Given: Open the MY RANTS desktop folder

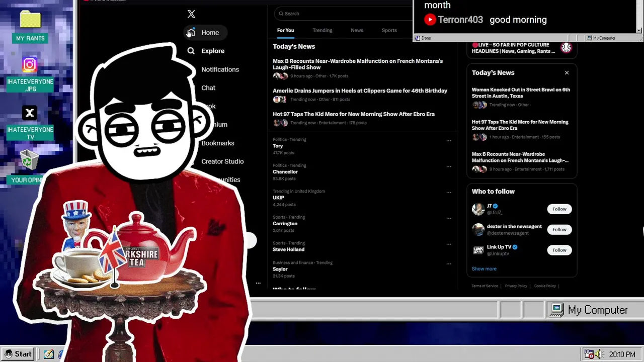Looking at the screenshot, I should [30, 26].
